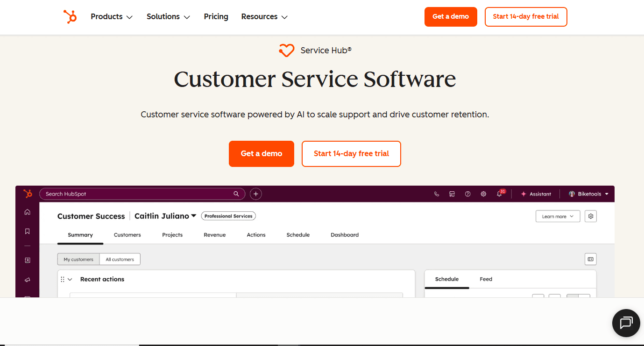Click the gear button next to Learn more
This screenshot has width=644, height=346.
pos(591,216)
